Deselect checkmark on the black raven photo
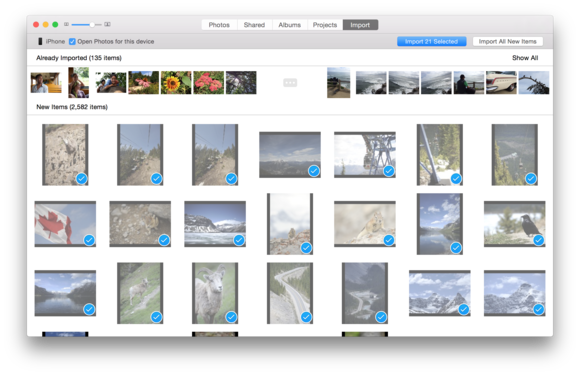The image size is (580, 375). (x=539, y=240)
